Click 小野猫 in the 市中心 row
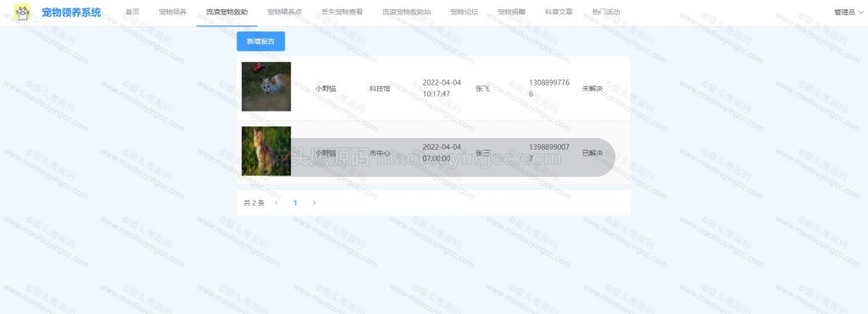 (326, 153)
